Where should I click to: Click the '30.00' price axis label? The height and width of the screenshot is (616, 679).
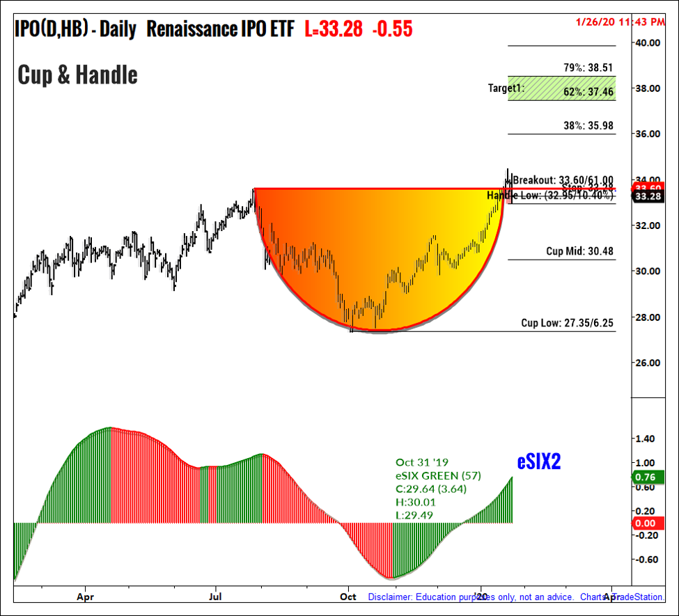coord(648,271)
